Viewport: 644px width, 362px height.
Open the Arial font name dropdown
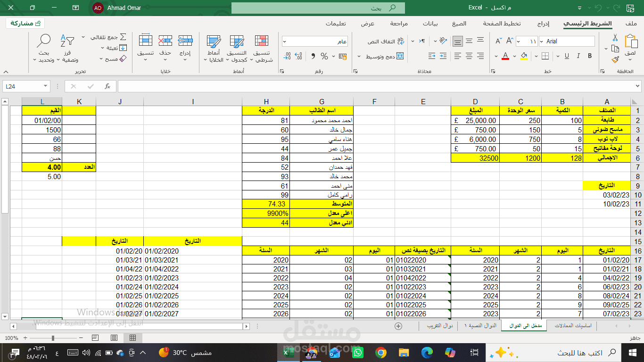pos(541,41)
